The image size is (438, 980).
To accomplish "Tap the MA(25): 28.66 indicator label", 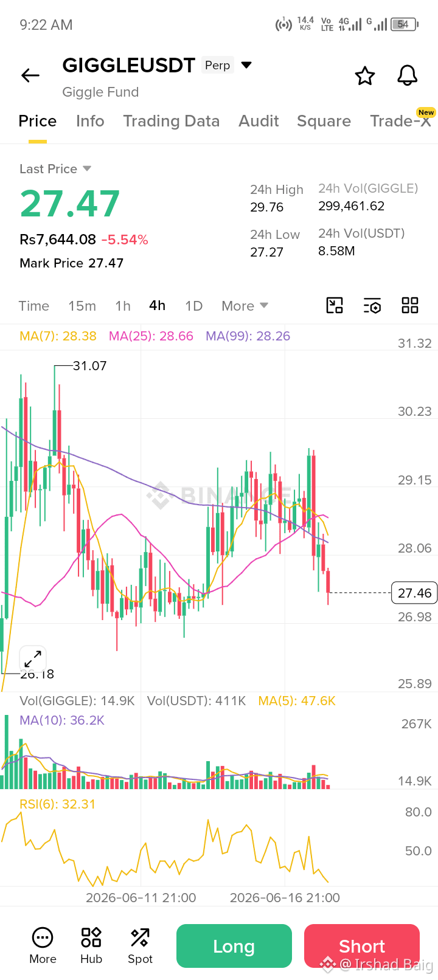I will pos(151,336).
